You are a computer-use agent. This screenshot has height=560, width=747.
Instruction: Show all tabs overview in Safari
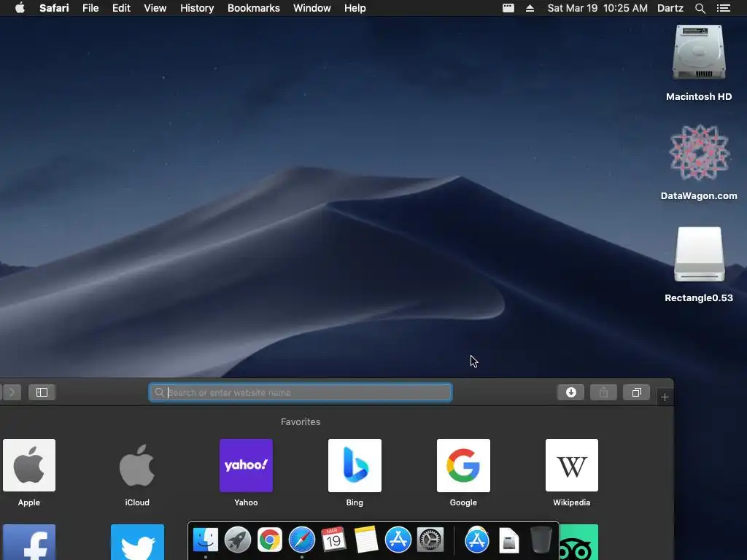(x=636, y=392)
